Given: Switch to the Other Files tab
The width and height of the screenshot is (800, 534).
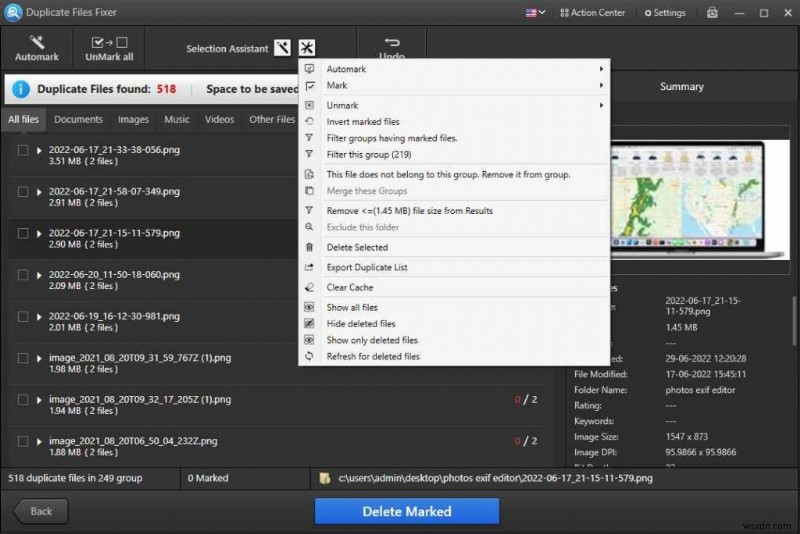Looking at the screenshot, I should pos(271,119).
